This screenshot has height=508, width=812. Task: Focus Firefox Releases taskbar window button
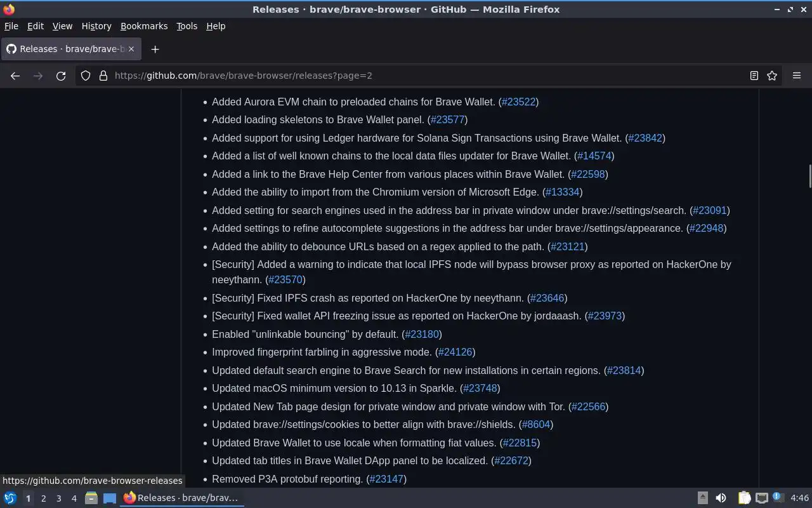point(183,498)
